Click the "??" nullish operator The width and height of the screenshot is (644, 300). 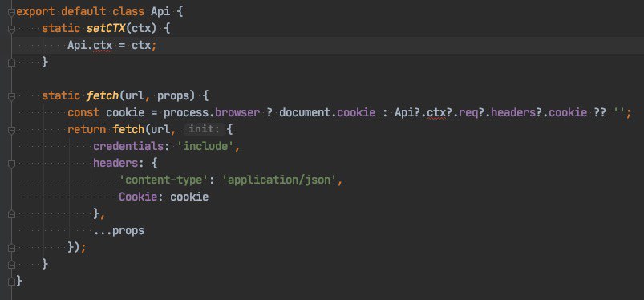pyautogui.click(x=600, y=113)
